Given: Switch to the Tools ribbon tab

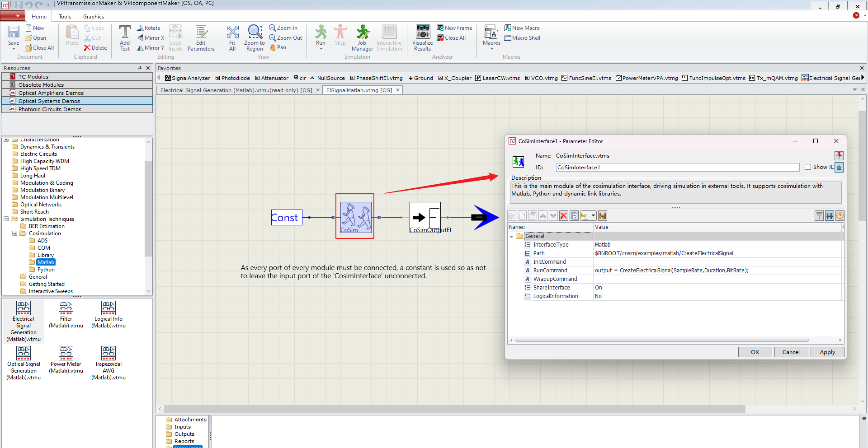Looking at the screenshot, I should tap(65, 17).
